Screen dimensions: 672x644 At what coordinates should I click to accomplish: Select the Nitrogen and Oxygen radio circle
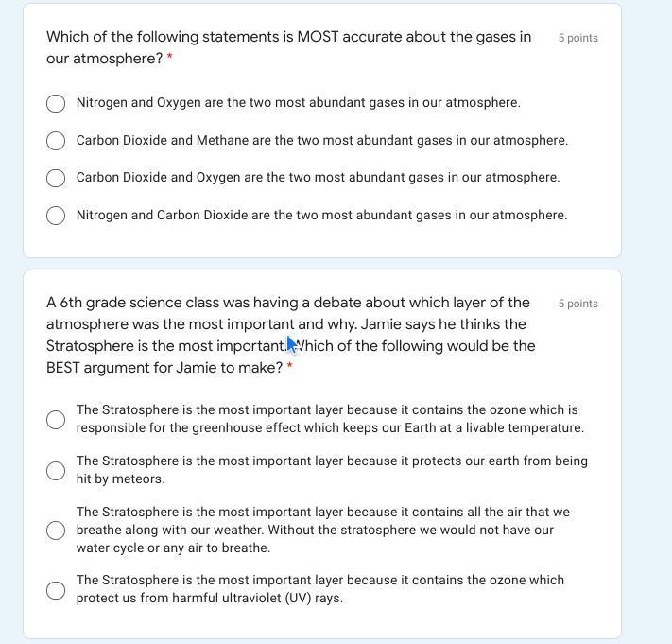pyautogui.click(x=56, y=103)
